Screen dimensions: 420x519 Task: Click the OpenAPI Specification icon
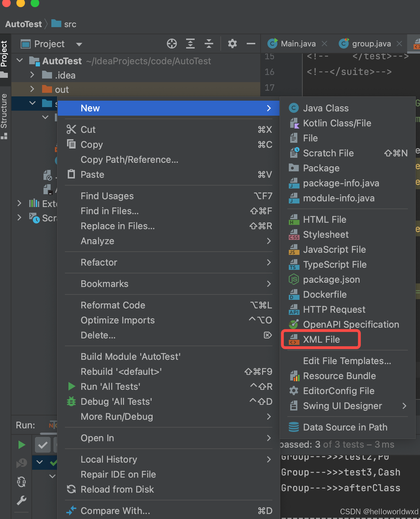[x=293, y=324]
